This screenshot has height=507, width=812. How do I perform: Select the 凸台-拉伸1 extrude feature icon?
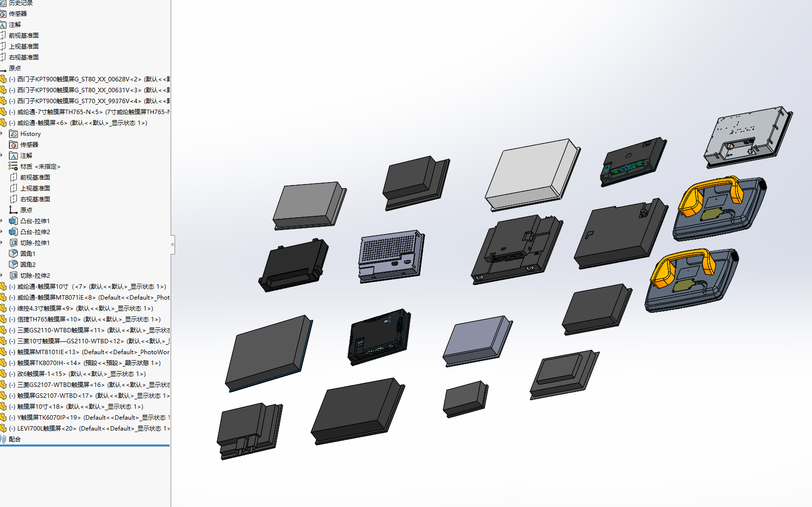14,221
